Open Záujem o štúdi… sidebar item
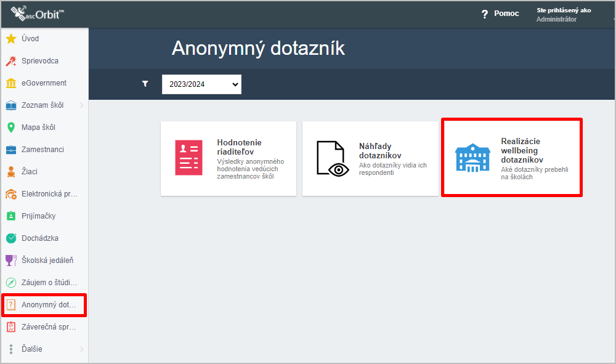This screenshot has height=364, width=616. [44, 282]
